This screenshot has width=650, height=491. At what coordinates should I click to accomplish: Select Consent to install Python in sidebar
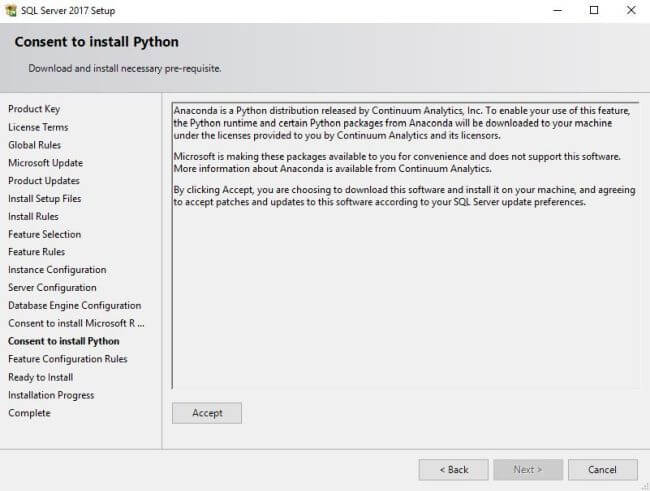tap(64, 341)
